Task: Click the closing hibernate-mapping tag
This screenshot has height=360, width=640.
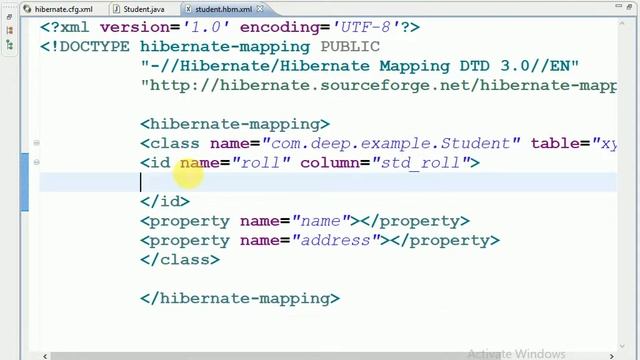Action: tap(240, 299)
